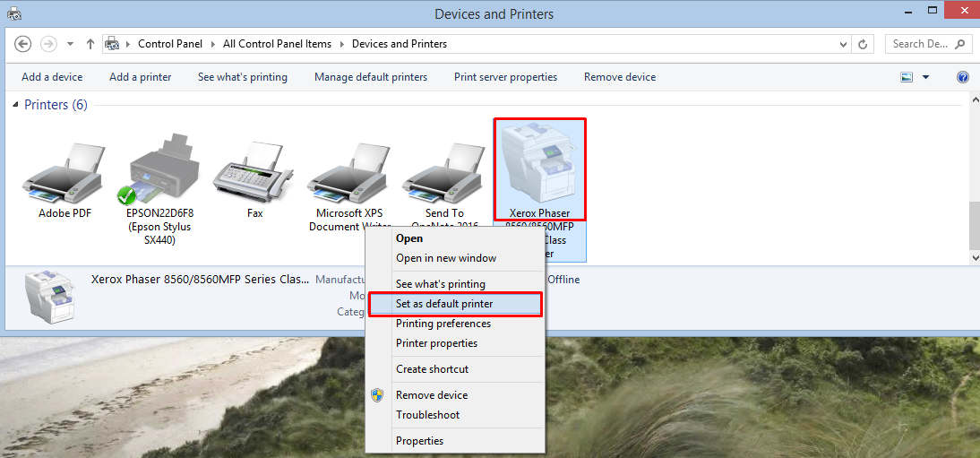Choose Printing preferences menu entry
Screen dimensions: 980x458
point(454,324)
